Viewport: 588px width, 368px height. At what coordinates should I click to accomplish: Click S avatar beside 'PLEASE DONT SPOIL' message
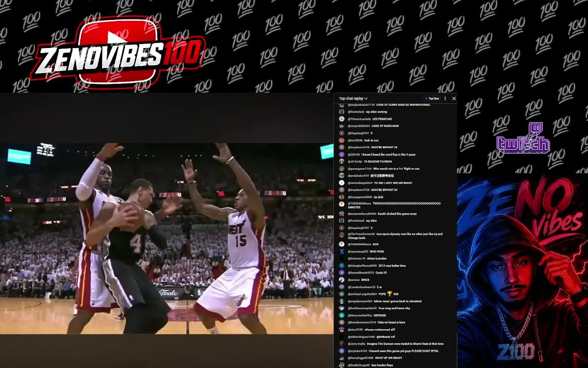[x=341, y=351]
